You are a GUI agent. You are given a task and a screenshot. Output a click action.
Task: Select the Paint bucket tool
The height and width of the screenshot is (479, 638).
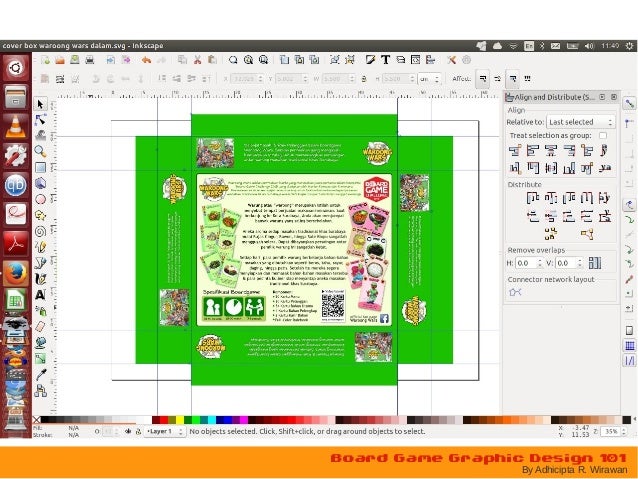[x=40, y=343]
